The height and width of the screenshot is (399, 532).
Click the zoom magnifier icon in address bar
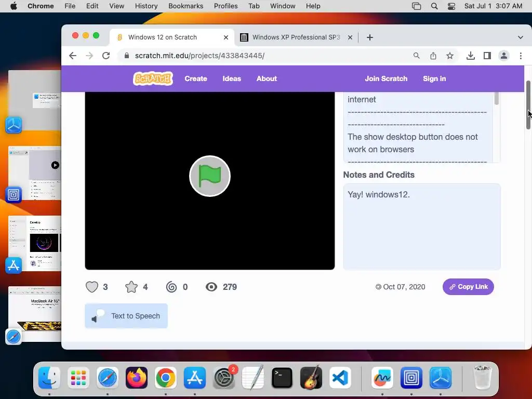tap(416, 56)
